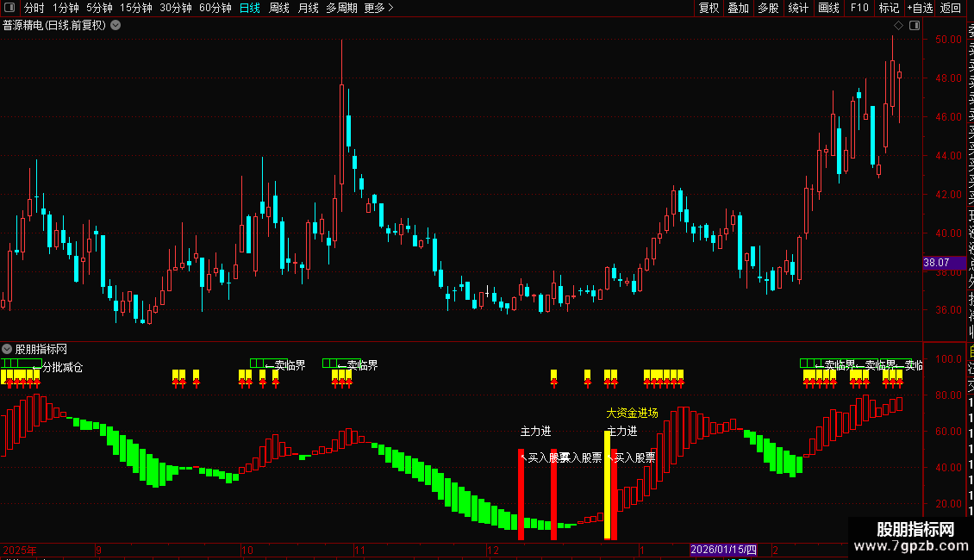Click the 80.00 indicator axis label

click(948, 395)
